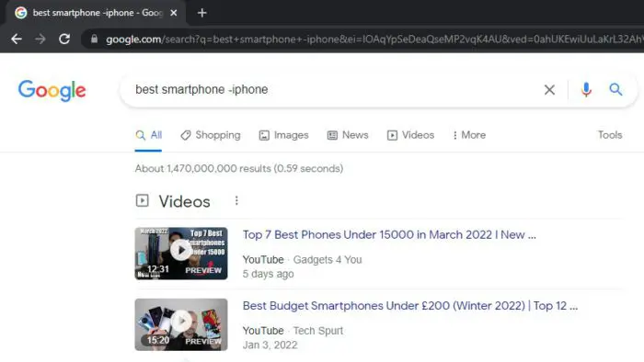Viewport: 644px width, 362px height.
Task: Switch to the Shopping tab
Action: pos(211,135)
